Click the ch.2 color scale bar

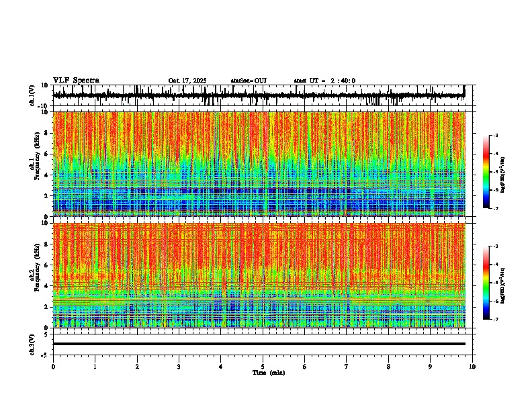coord(486,283)
